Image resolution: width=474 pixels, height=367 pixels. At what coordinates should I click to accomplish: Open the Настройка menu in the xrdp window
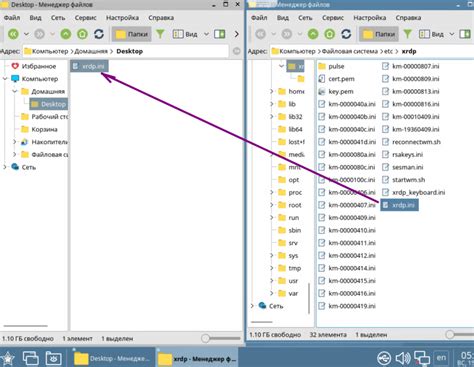[370, 18]
